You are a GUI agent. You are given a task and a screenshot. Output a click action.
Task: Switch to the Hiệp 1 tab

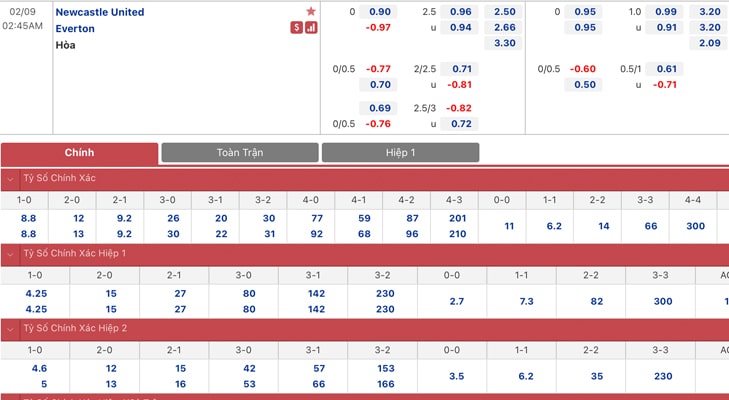[400, 153]
